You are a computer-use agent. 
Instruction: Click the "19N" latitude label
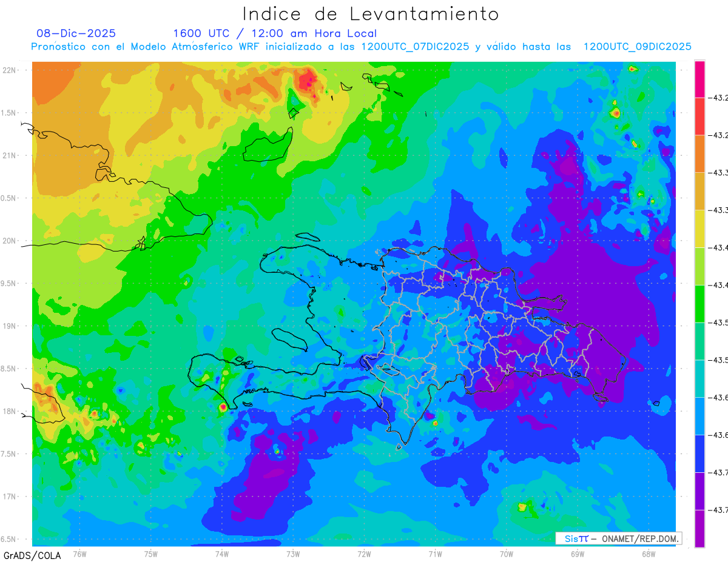[10, 326]
